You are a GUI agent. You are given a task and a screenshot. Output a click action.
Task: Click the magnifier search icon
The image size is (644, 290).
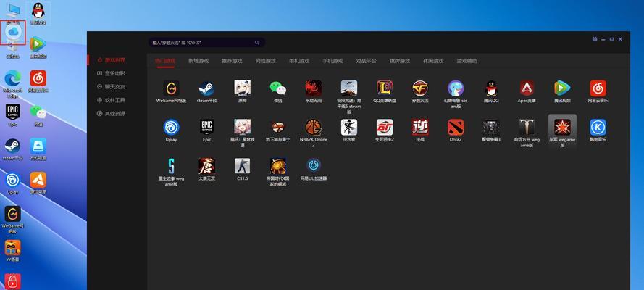point(257,42)
